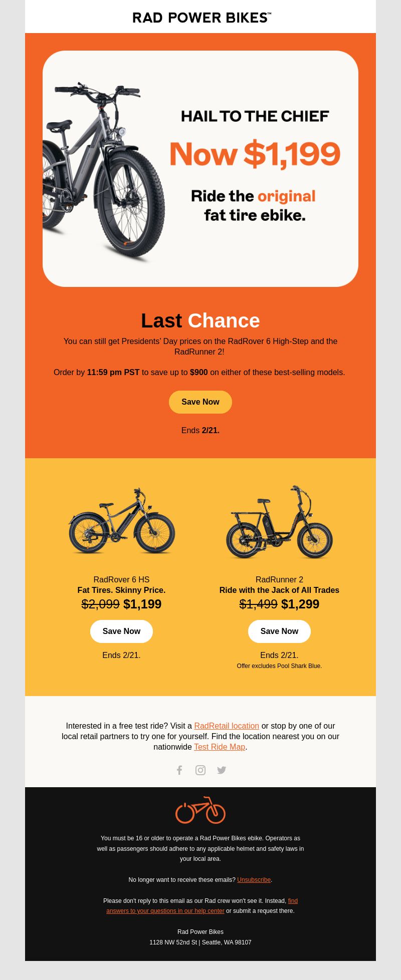The height and width of the screenshot is (980, 401).
Task: Click Save Now under RadRover 6 HS
Action: pyautogui.click(x=121, y=631)
